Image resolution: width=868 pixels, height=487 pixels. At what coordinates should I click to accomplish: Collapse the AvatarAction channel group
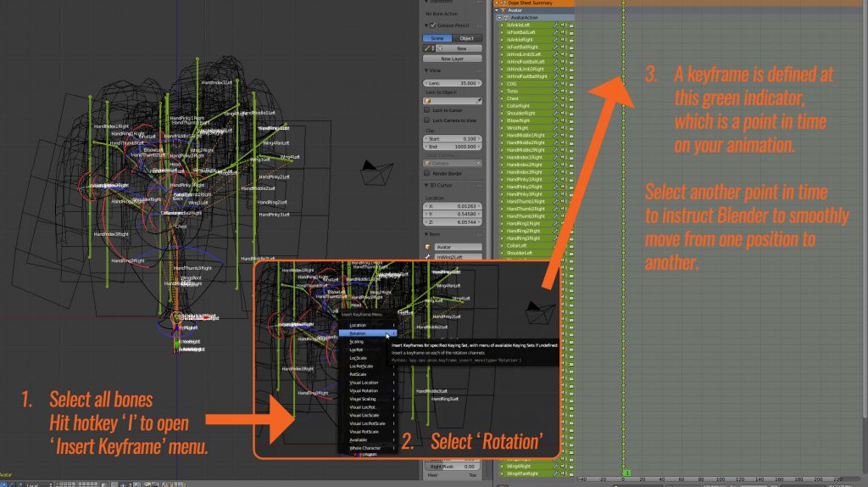point(499,18)
